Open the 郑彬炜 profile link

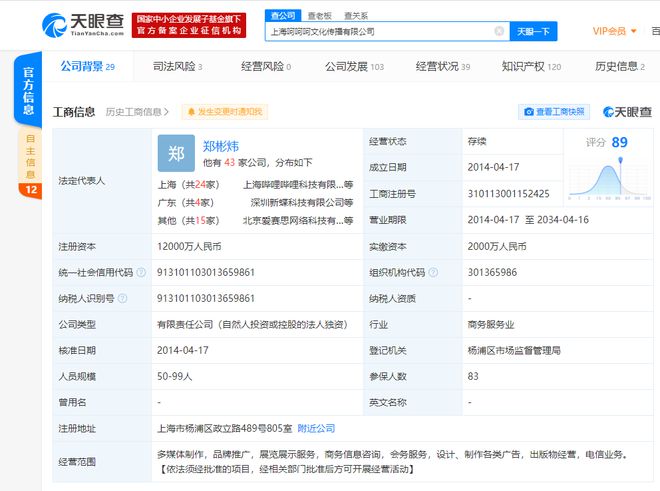[222, 145]
